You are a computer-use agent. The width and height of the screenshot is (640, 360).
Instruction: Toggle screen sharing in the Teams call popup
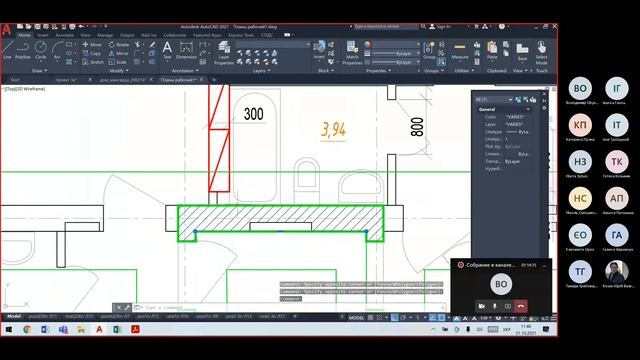coord(508,306)
